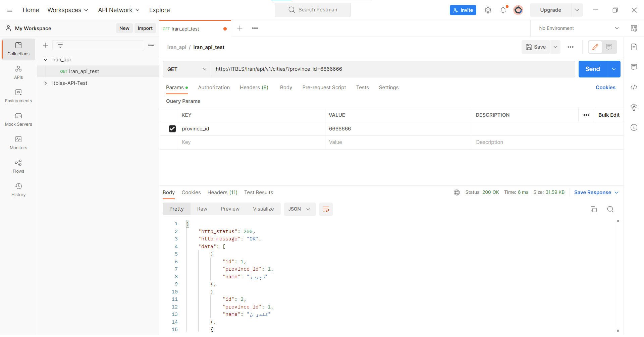
Task: Open the response Test Results tab
Action: click(x=259, y=192)
